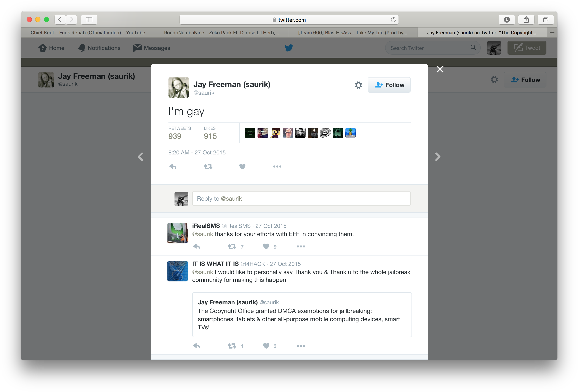Viewport: 578px width, 392px height.
Task: Show the Safari sidebar
Action: coord(89,19)
